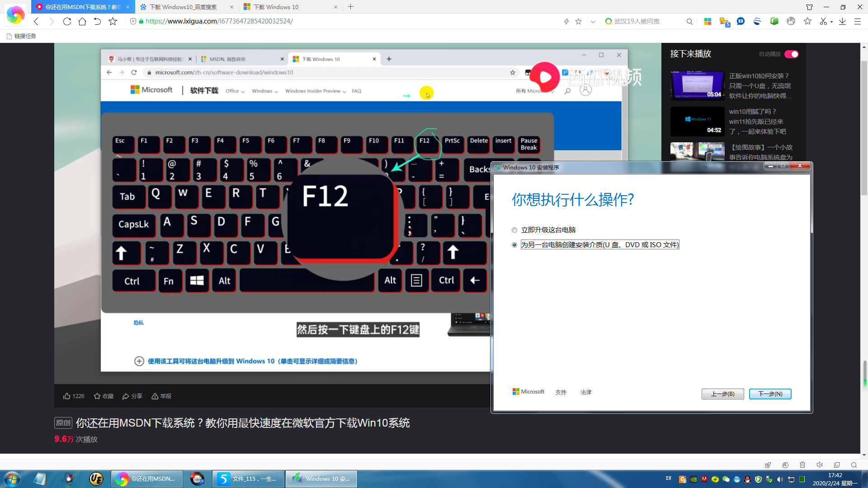Open the QQ penguin tray icon
Viewport: 868px width, 488px height.
[x=748, y=479]
